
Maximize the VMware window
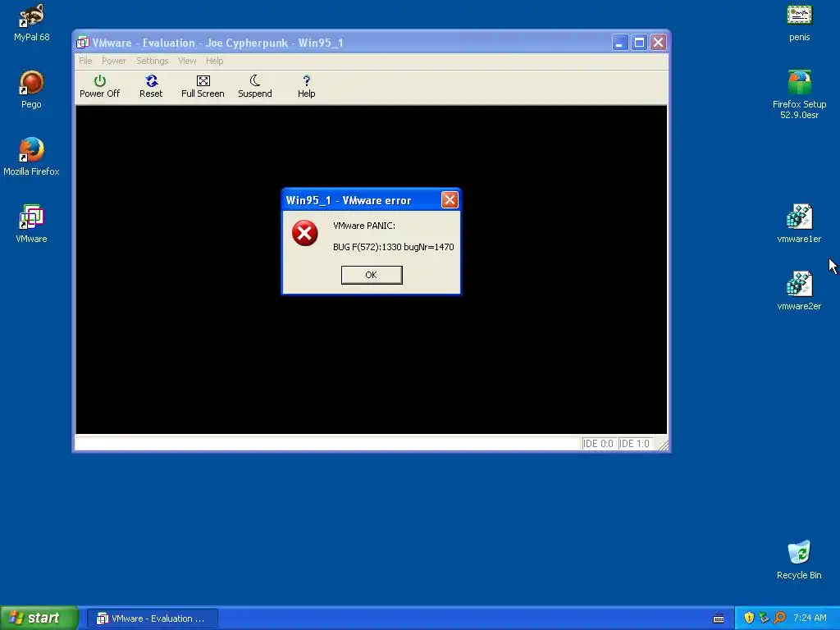[639, 43]
